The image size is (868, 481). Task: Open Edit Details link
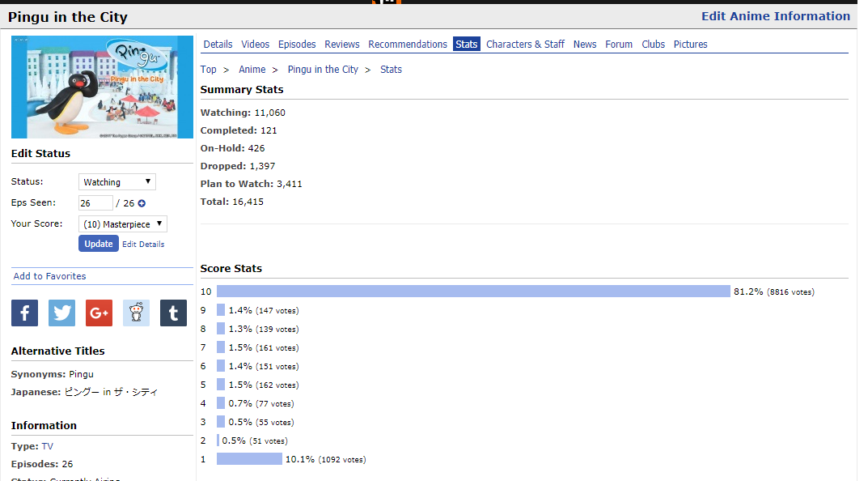coord(143,244)
